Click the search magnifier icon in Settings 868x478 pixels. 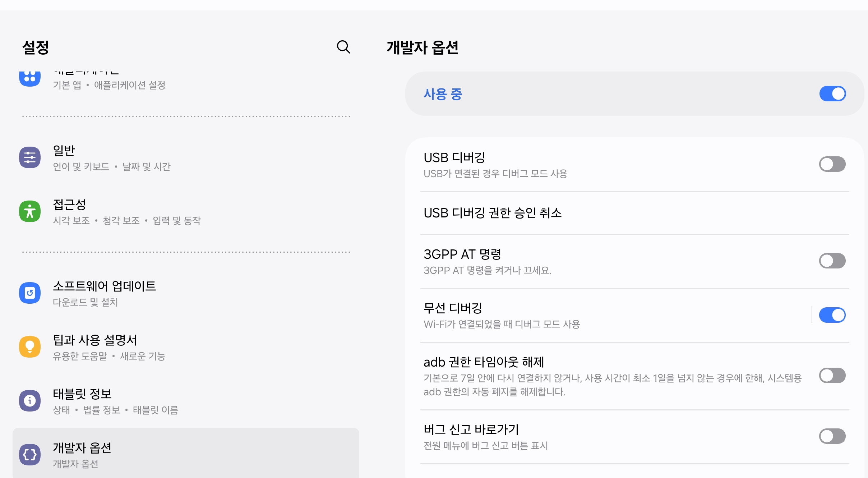(343, 47)
